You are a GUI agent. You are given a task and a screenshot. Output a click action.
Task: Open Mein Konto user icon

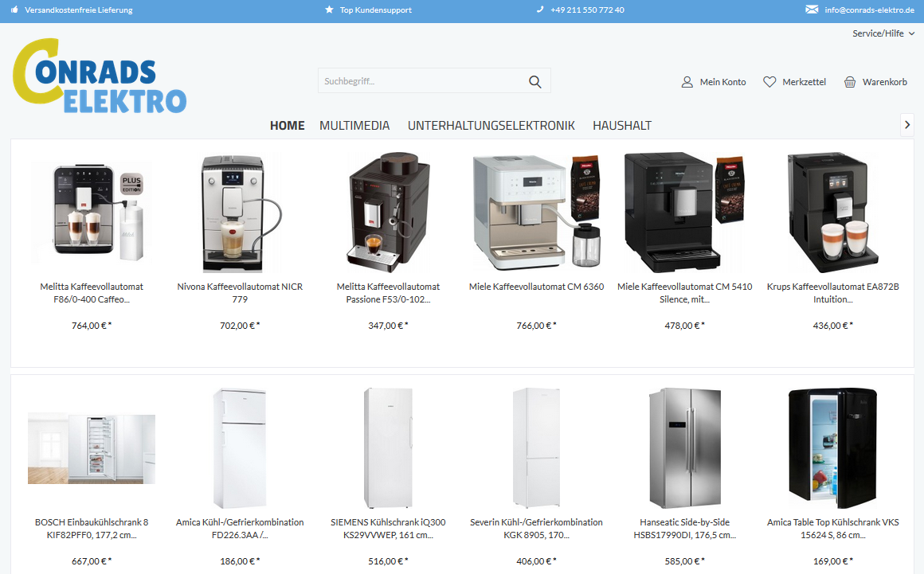(687, 82)
